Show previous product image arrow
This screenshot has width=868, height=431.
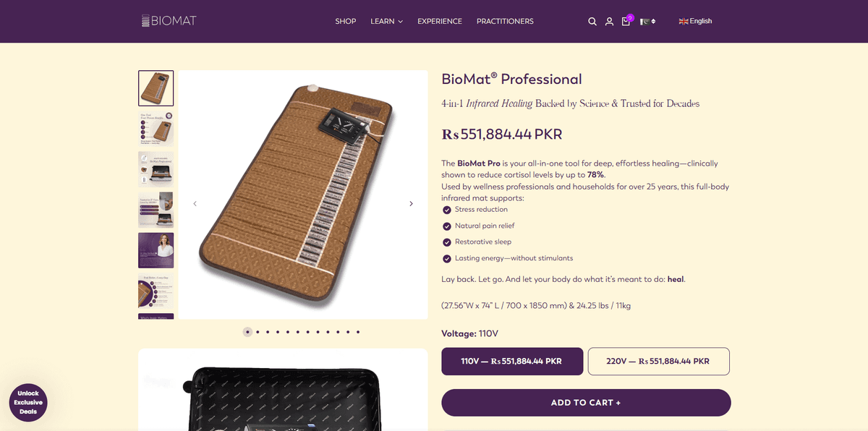195,204
